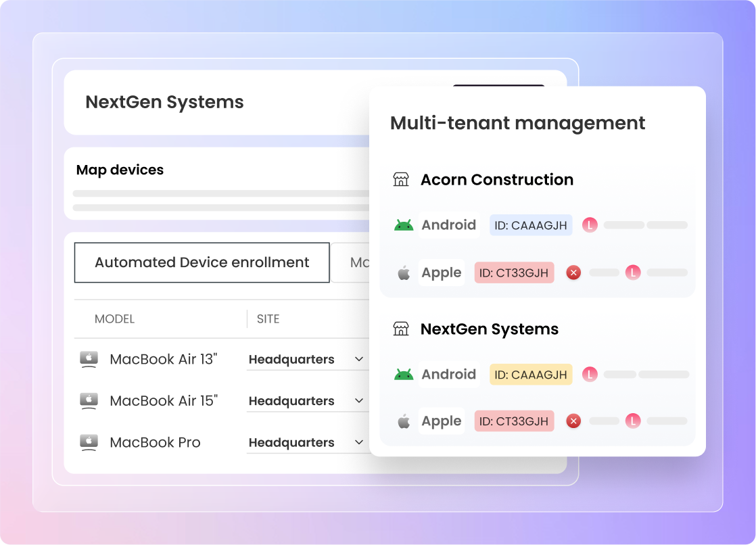Screen dimensions: 756x545
Task: Sort by the MODEL column header
Action: (114, 319)
